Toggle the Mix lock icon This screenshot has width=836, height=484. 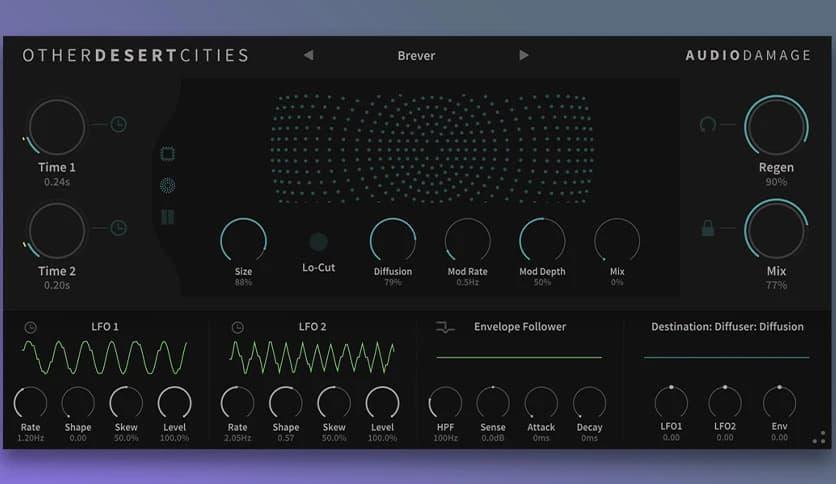(708, 229)
